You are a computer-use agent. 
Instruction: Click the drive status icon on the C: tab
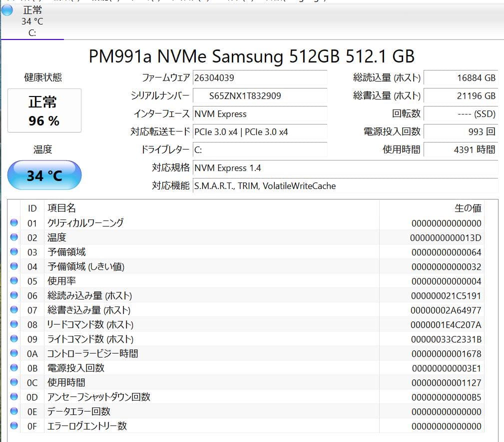[x=7, y=10]
